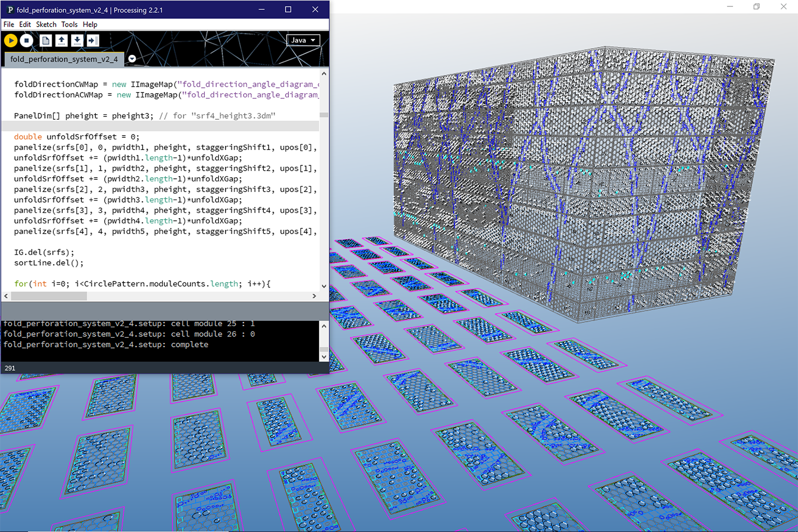Open the Help menu
This screenshot has width=798, height=532.
point(90,24)
